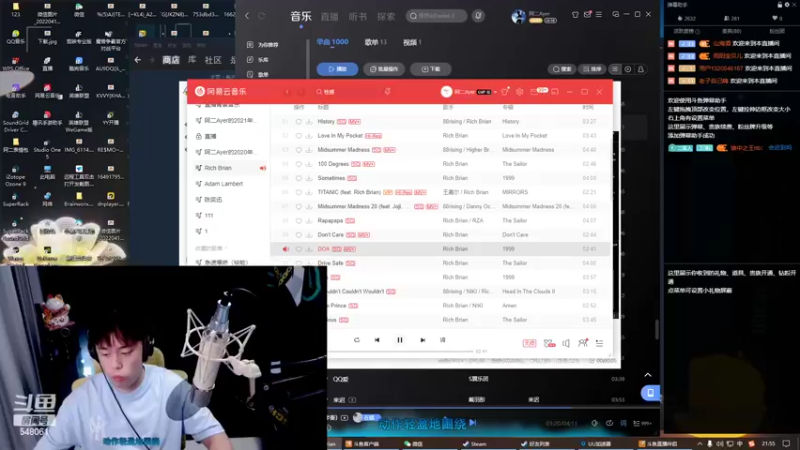Click NetEase playback progress bar
Viewport: 800px width, 450px height.
click(403, 351)
